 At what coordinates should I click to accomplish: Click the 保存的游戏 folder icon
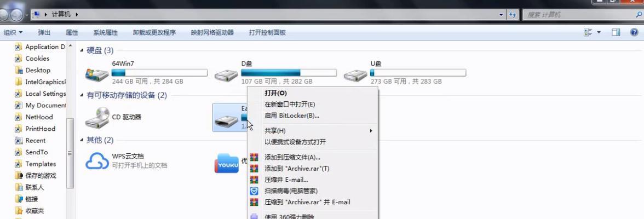[19, 176]
